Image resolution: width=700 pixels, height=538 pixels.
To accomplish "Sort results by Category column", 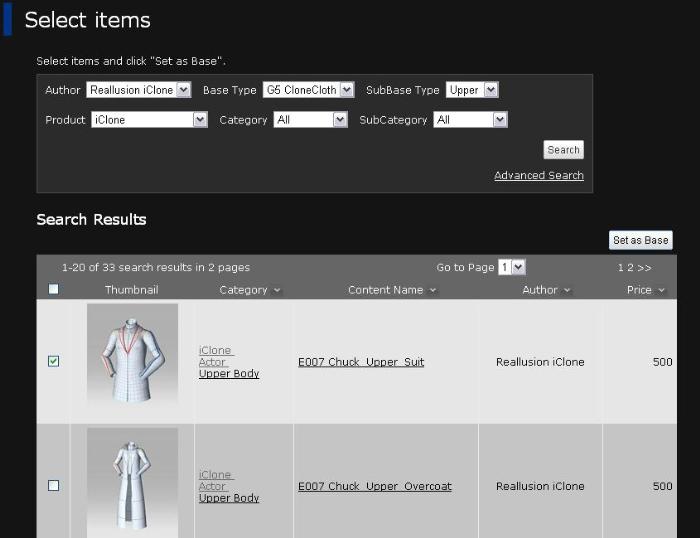I will (250, 290).
